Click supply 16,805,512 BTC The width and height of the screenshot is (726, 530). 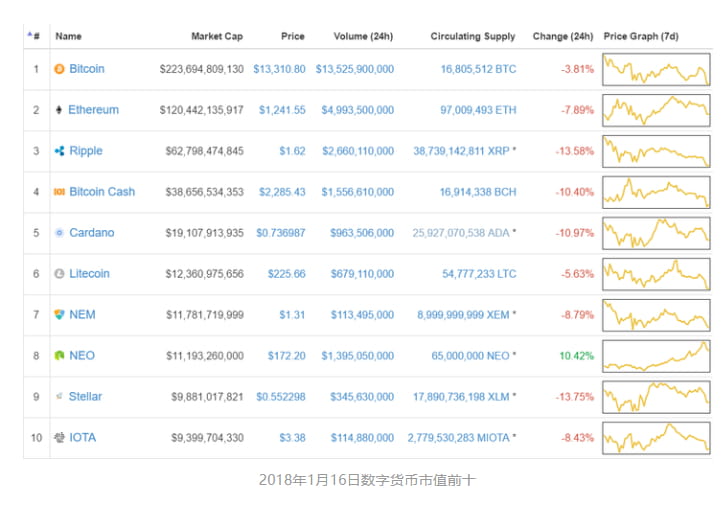[478, 69]
